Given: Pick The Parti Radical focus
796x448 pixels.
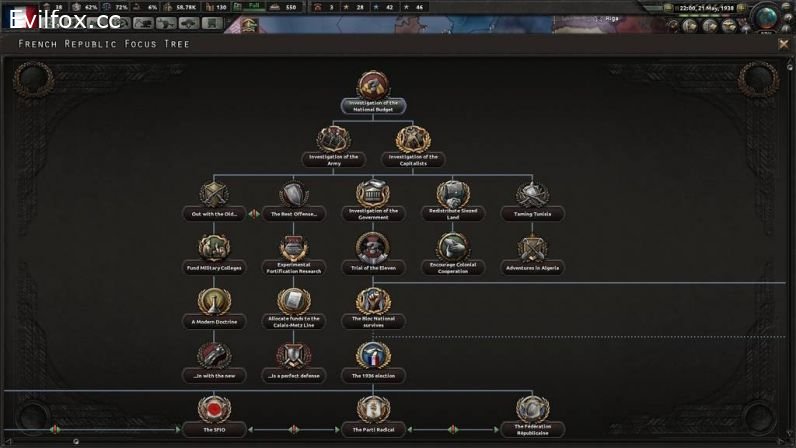Looking at the screenshot, I should [x=373, y=411].
